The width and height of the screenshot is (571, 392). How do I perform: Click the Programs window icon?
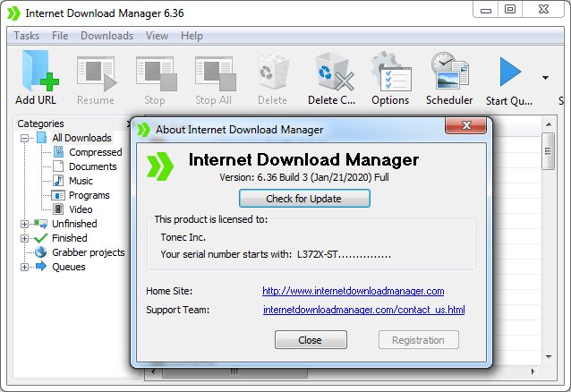click(58, 196)
